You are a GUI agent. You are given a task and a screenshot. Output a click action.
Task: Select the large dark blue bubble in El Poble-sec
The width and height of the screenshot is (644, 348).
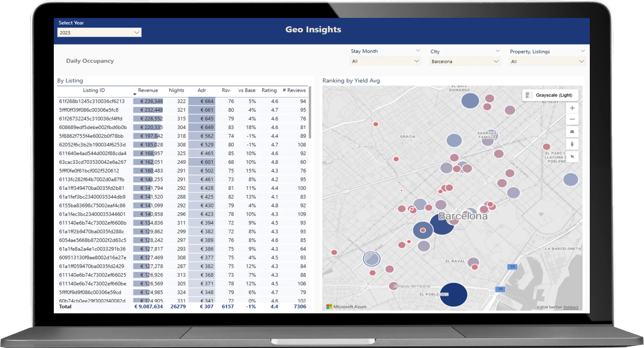pyautogui.click(x=453, y=295)
